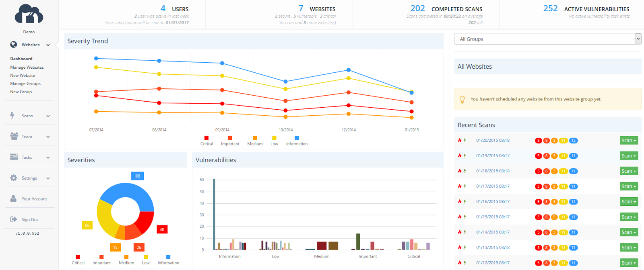Click the flame icon on the 01/18/2015 scan
Screen dimensions: 644x270
[x=460, y=171]
